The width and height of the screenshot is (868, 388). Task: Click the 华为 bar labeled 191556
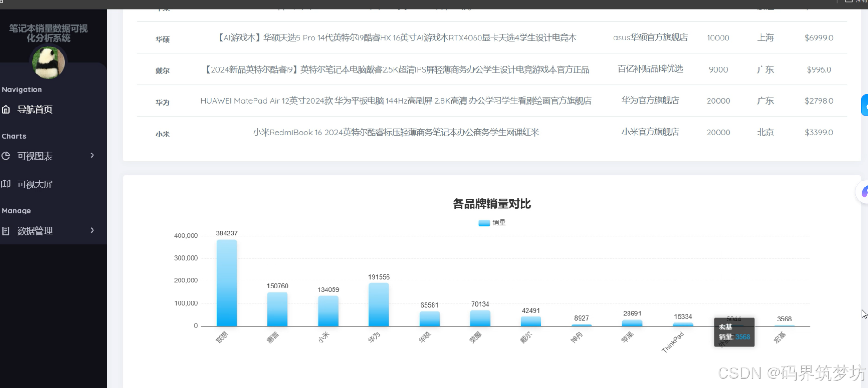[x=379, y=305]
